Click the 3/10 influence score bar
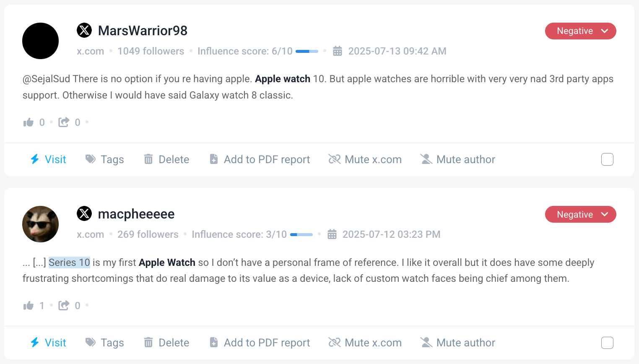Image resolution: width=639 pixels, height=364 pixels. point(301,234)
